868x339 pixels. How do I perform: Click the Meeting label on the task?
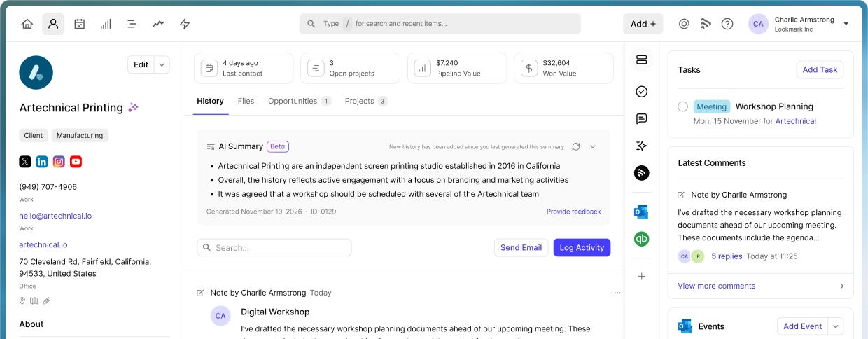[x=712, y=106]
